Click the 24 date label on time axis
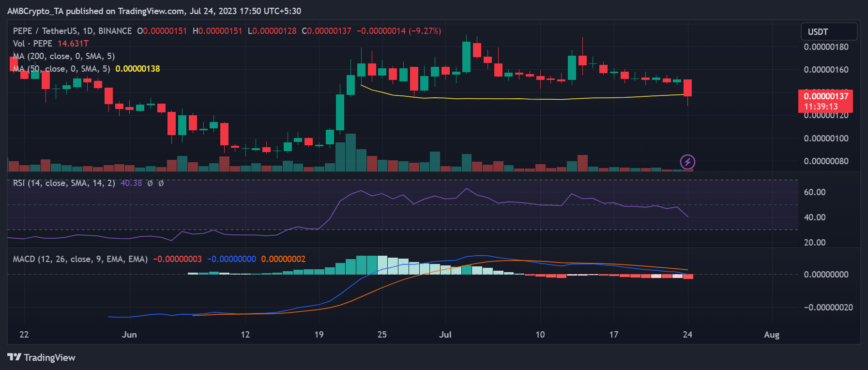 [687, 335]
